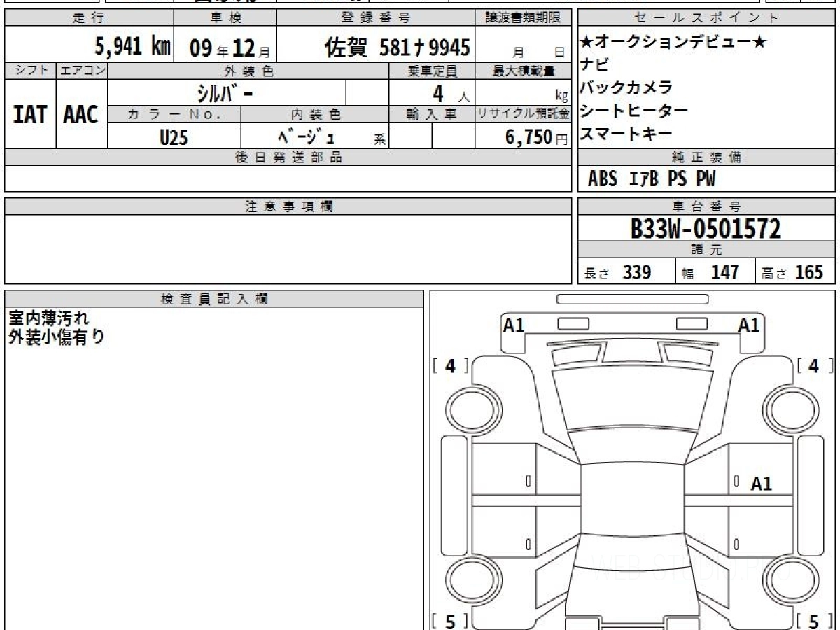This screenshot has height=630, width=840.
Task: Click the color number U25
Action: 174,137
